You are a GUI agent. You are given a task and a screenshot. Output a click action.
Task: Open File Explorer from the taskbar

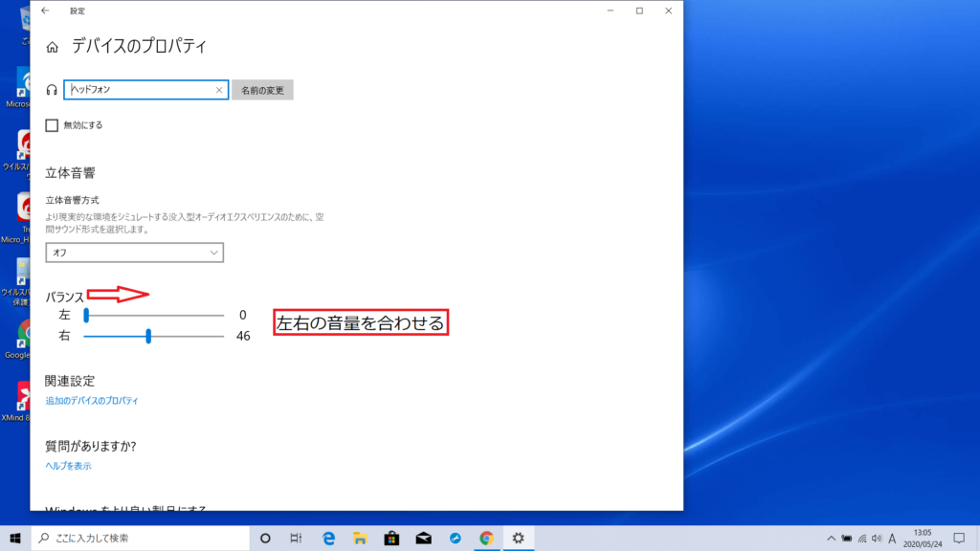(x=360, y=538)
